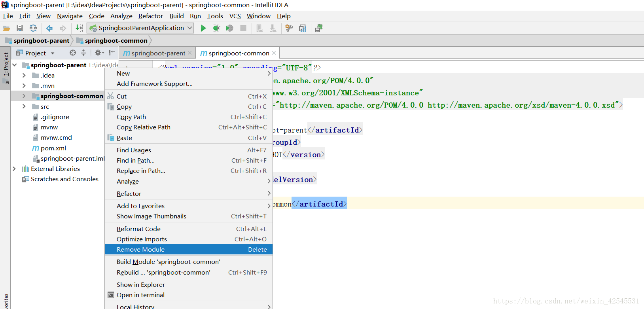Select Remove Module from the context menu

coord(189,249)
